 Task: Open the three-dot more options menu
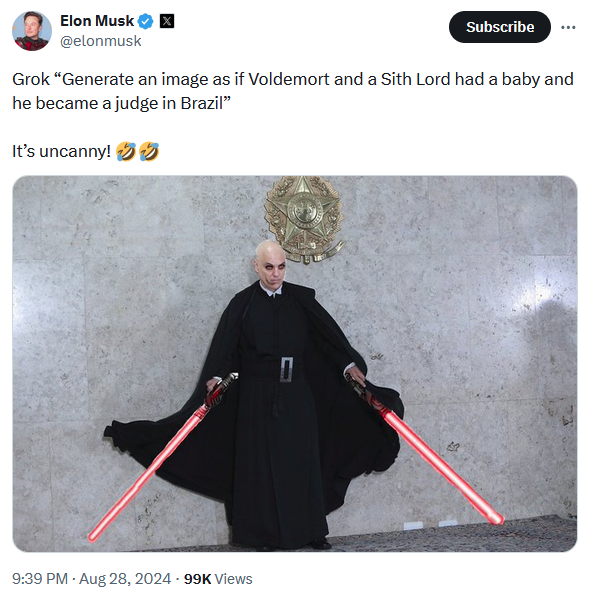568,27
